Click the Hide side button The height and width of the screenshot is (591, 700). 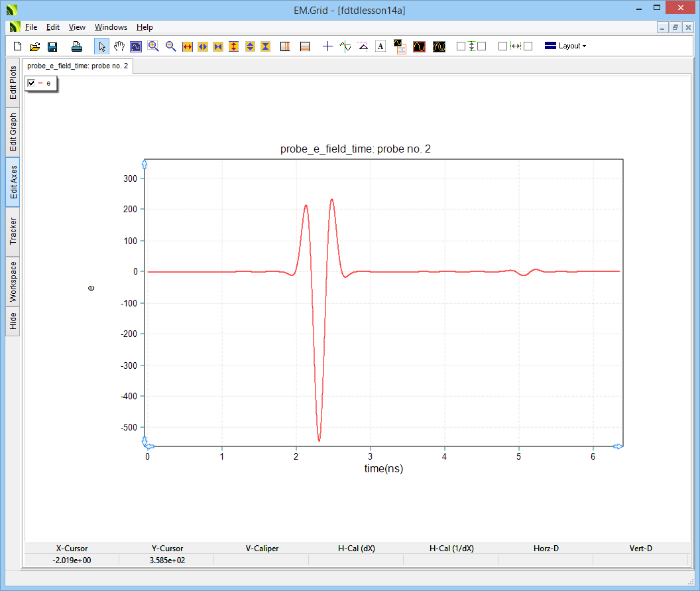[x=13, y=322]
